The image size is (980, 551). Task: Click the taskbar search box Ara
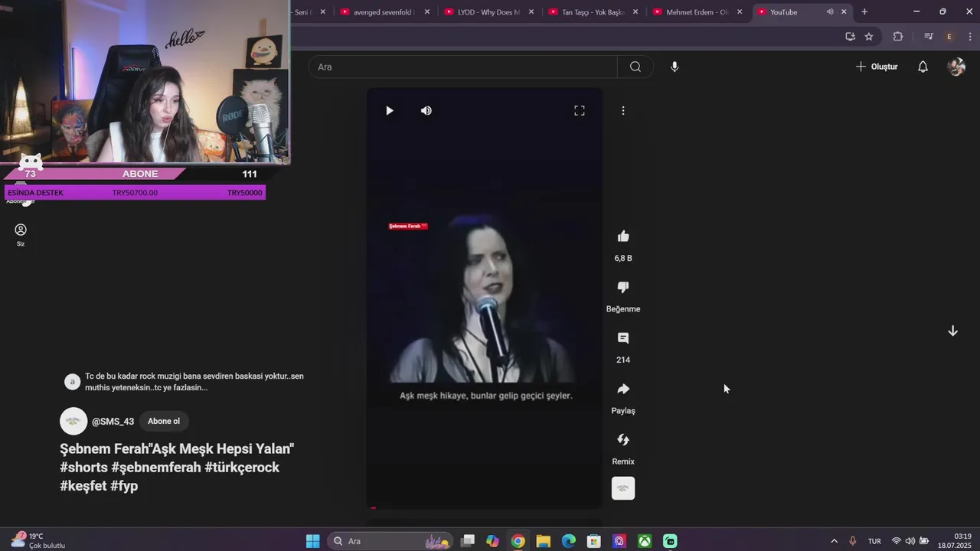coord(390,541)
